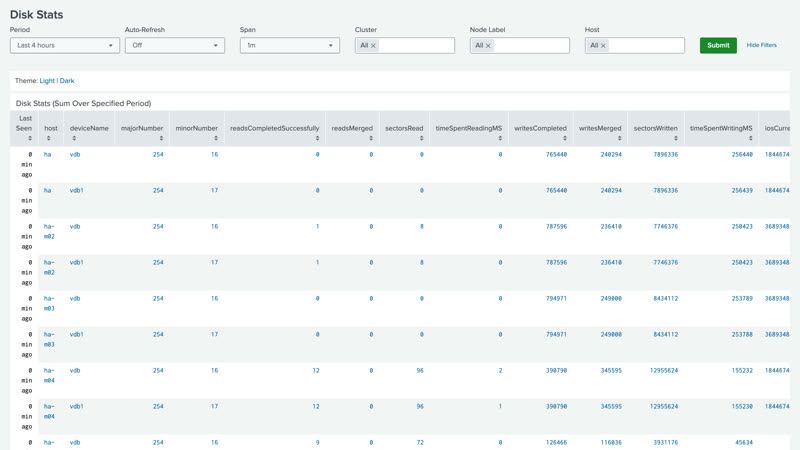Click writesCompleted value 794971 in ha-m03 vdb row
This screenshot has height=450, width=800.
[x=556, y=298]
